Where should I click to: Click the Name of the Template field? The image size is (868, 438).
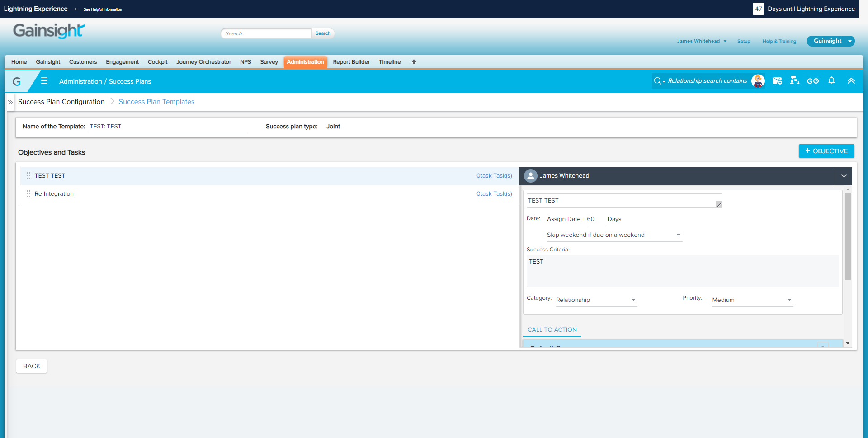(x=168, y=127)
